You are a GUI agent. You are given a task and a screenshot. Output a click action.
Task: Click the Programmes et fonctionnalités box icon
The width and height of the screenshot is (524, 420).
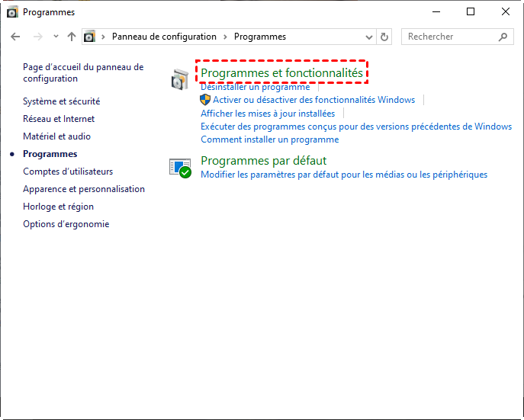click(180, 79)
